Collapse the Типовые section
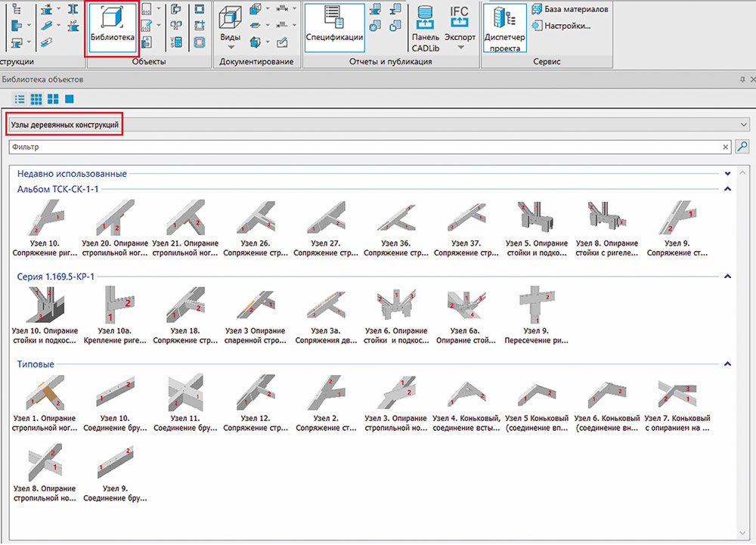Image resolution: width=756 pixels, height=545 pixels. tap(727, 364)
